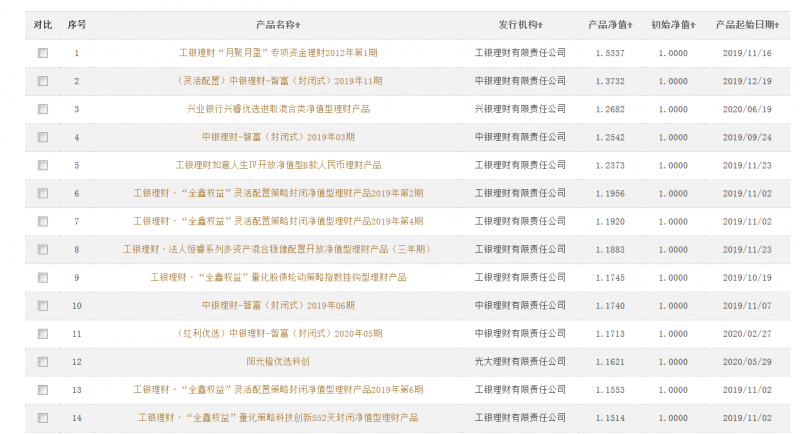This screenshot has height=435, width=800.
Task: Click issuer 兴银理财有限责任公司 in row 3
Action: tap(520, 109)
